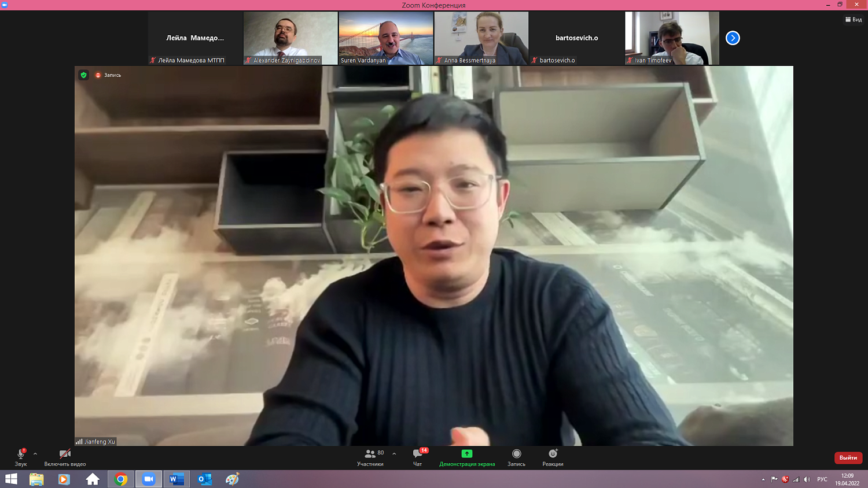Expand audio options arrow next to Звук

coord(35,454)
